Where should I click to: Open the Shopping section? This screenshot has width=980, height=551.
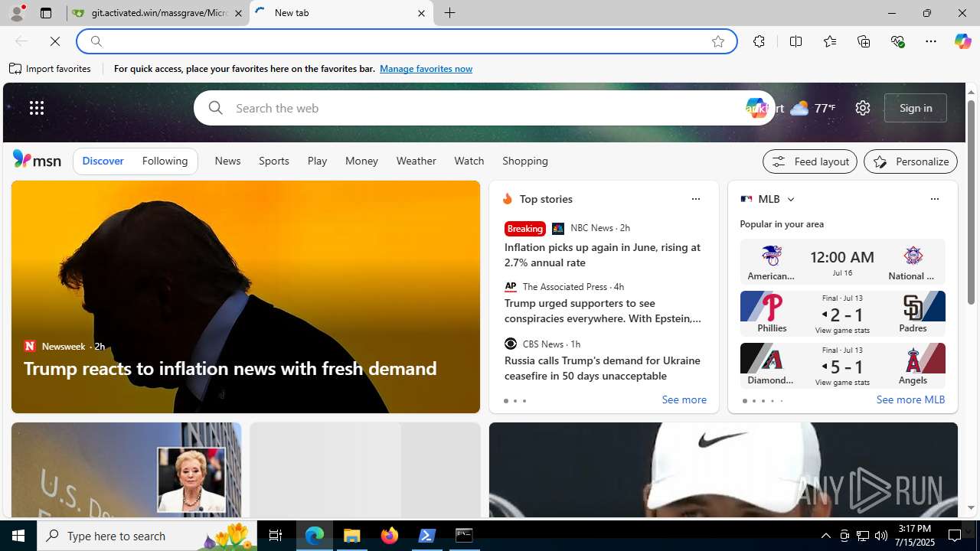pyautogui.click(x=525, y=161)
